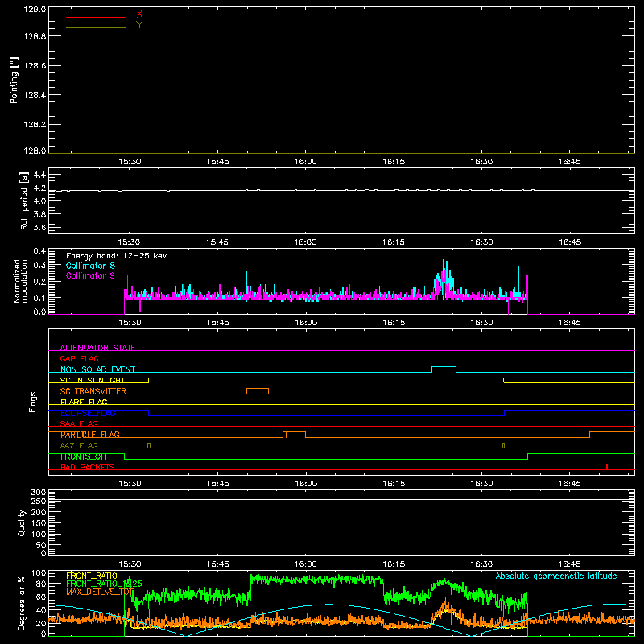
Task: Click the Energy band 12-25 keV label
Action: pyautogui.click(x=117, y=256)
